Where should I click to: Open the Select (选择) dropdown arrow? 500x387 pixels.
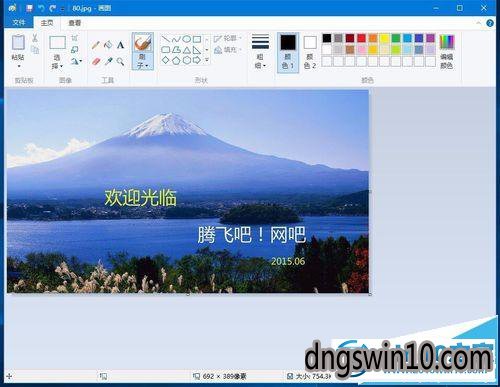(61, 66)
